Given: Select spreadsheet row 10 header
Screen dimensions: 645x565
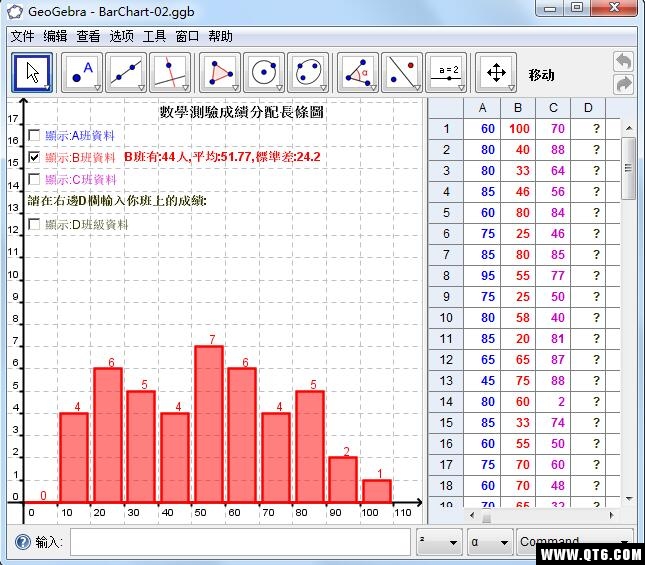Looking at the screenshot, I should (446, 318).
